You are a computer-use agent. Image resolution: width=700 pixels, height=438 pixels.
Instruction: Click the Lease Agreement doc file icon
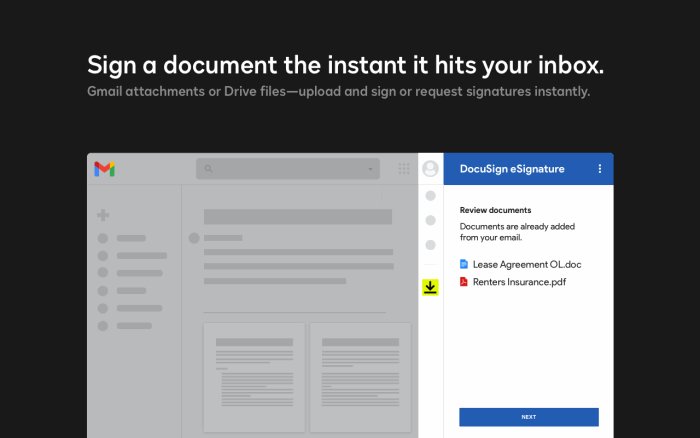[x=464, y=264]
